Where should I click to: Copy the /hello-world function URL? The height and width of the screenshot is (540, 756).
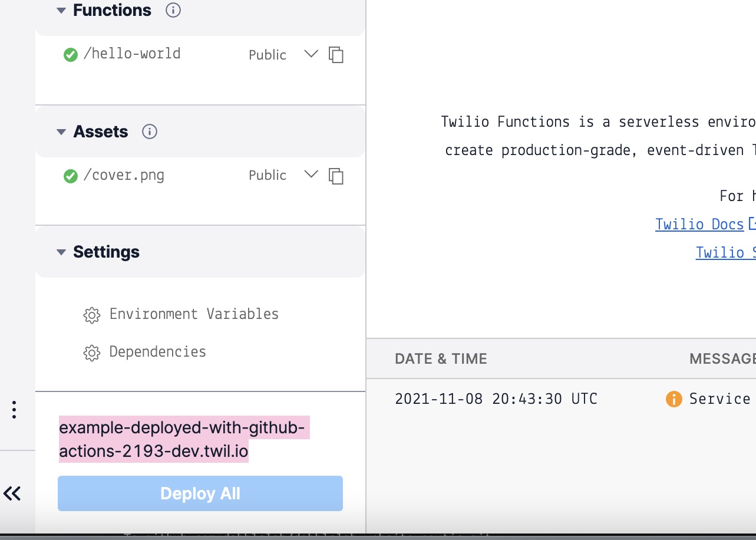pos(336,55)
